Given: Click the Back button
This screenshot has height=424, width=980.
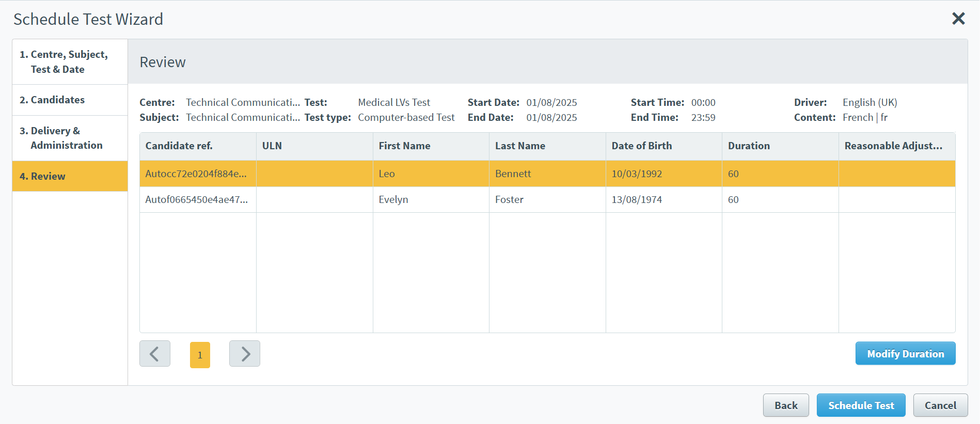Looking at the screenshot, I should [785, 405].
